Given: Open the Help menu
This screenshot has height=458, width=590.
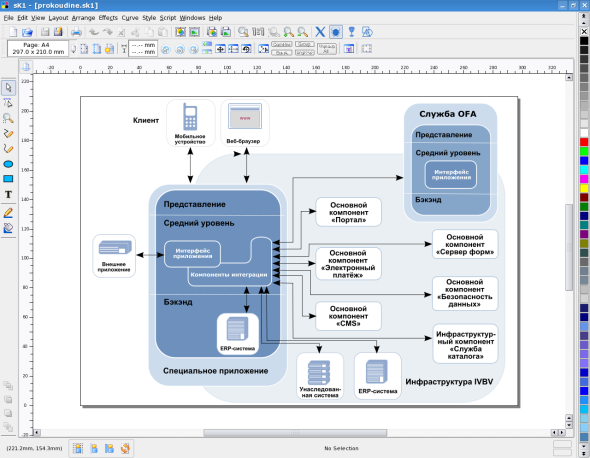Looking at the screenshot, I should 215,18.
